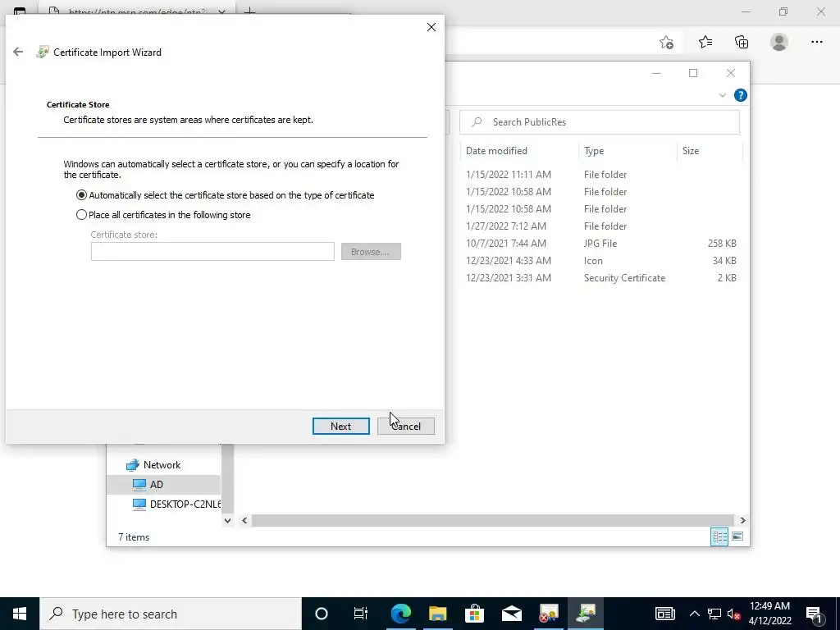
Task: Add this page to favorites in Edge
Action: (666, 43)
